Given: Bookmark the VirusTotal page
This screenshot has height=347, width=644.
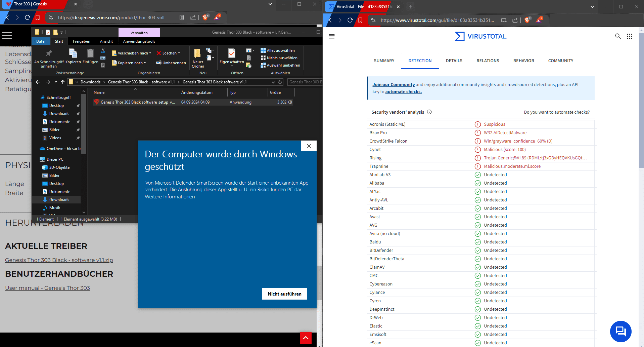Looking at the screenshot, I should [360, 20].
